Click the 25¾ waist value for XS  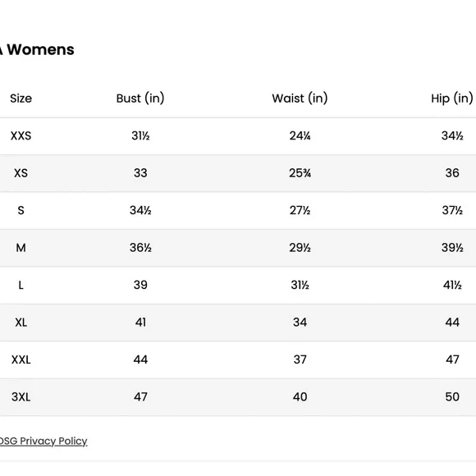coord(300,173)
